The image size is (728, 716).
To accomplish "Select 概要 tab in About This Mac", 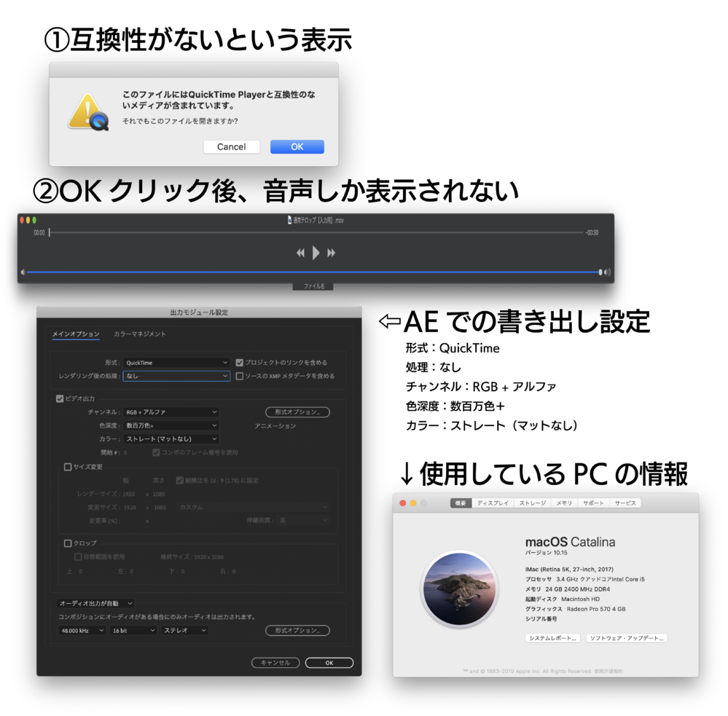I will [x=461, y=503].
